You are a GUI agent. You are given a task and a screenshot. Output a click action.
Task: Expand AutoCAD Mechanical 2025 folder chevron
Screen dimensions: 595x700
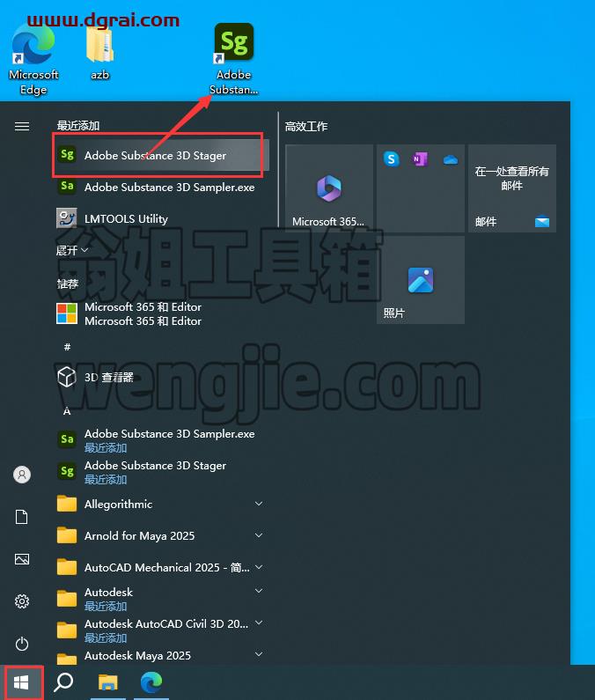(259, 567)
